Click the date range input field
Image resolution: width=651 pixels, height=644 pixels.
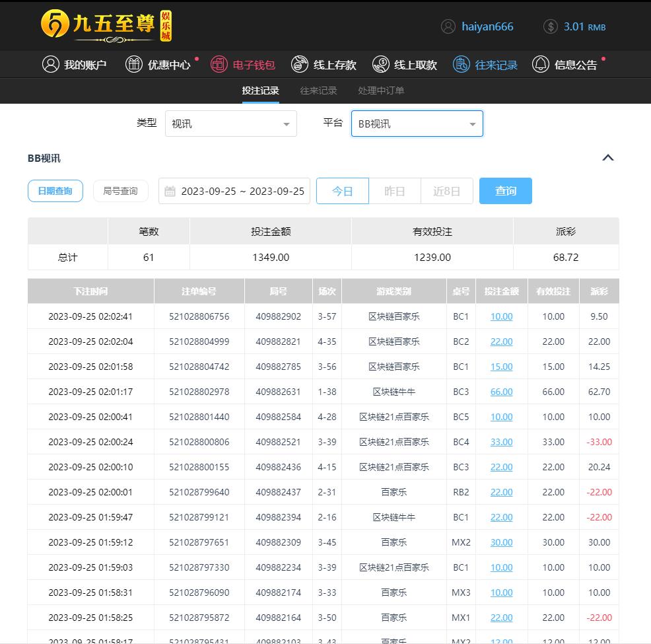235,191
